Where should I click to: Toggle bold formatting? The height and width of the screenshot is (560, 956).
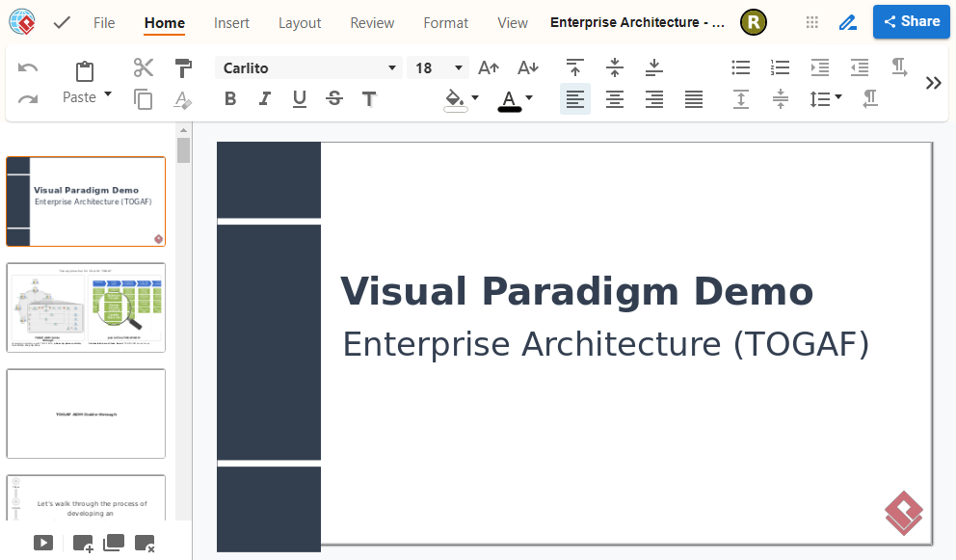tap(230, 99)
